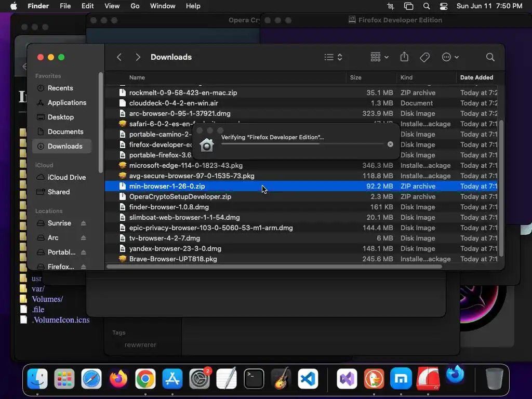The height and width of the screenshot is (399, 532).
Task: Click the Tags icon in Finder toolbar
Action: pos(424,57)
